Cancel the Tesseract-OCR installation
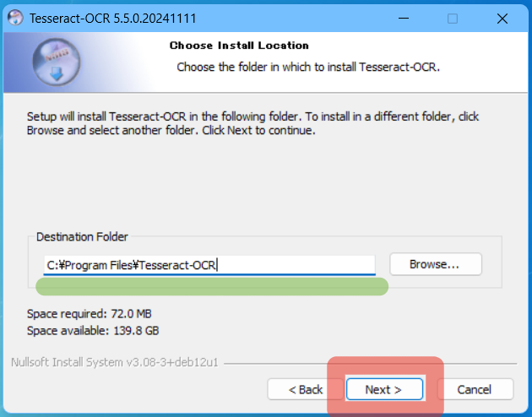Screen dimensions: 532x417 475,389
